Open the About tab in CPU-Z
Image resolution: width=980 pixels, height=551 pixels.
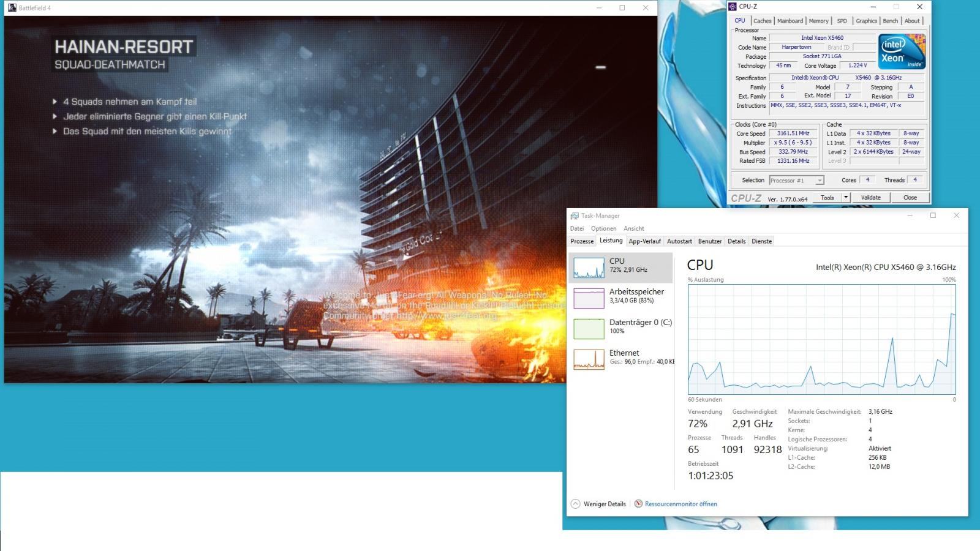[x=912, y=21]
